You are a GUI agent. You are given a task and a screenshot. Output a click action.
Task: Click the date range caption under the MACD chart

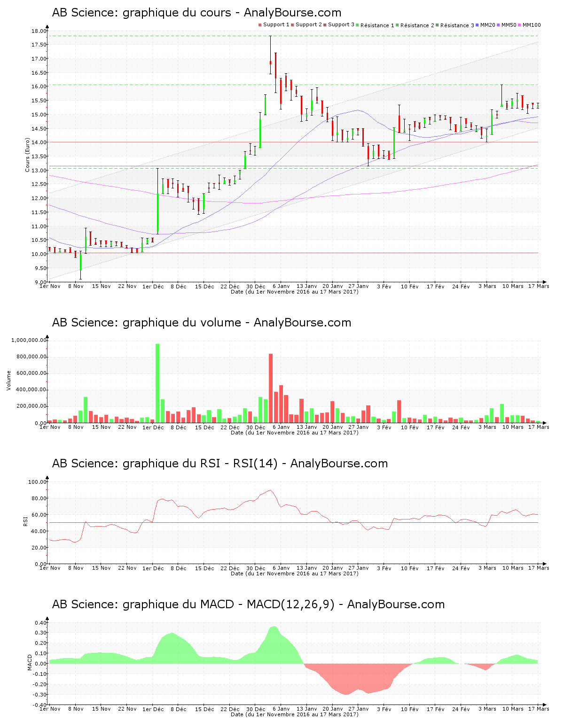(x=295, y=714)
